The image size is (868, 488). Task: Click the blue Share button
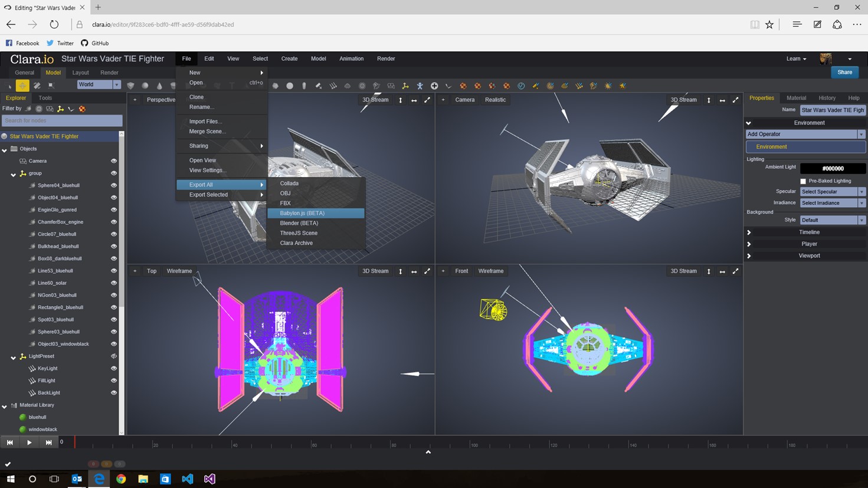coord(844,72)
